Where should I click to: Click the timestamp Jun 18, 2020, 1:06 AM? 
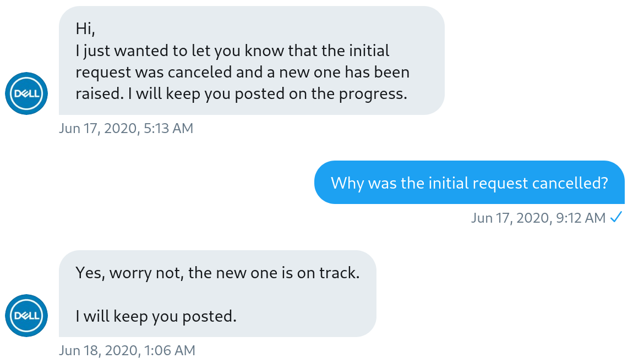127,350
